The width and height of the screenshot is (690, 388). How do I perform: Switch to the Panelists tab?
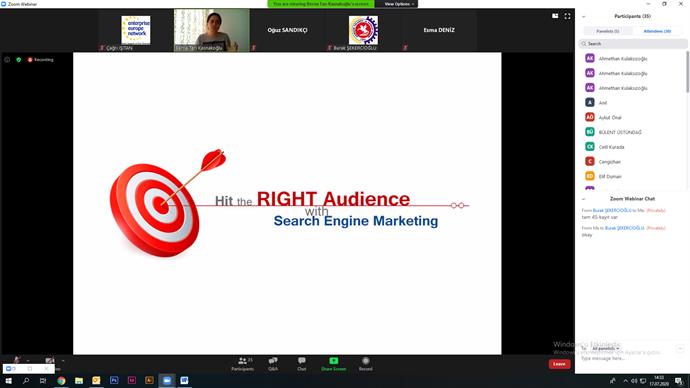pos(608,31)
